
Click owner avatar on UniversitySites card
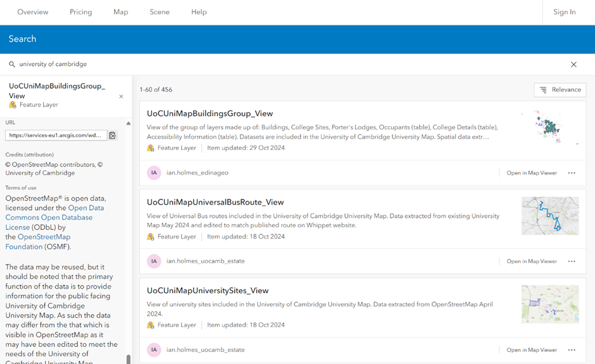[154, 349]
